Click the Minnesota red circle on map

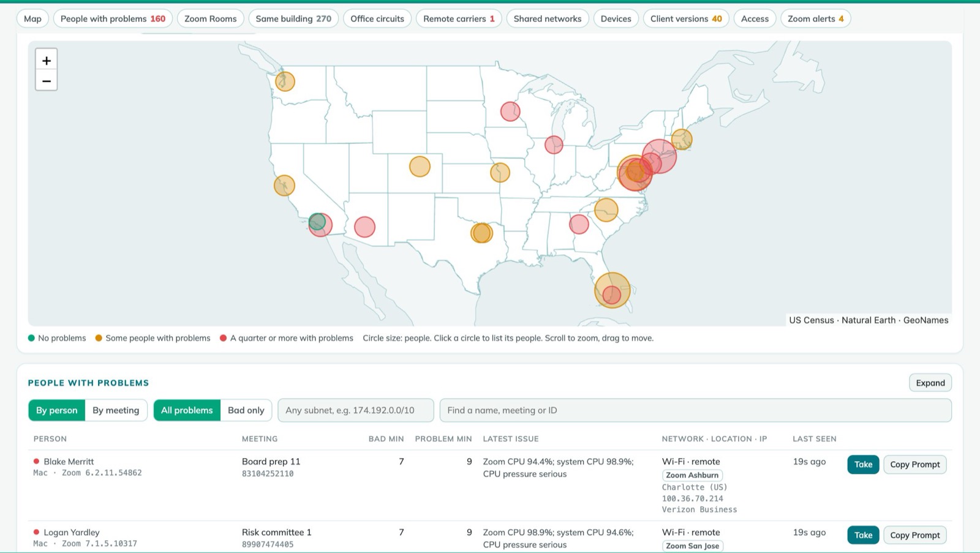pyautogui.click(x=510, y=111)
